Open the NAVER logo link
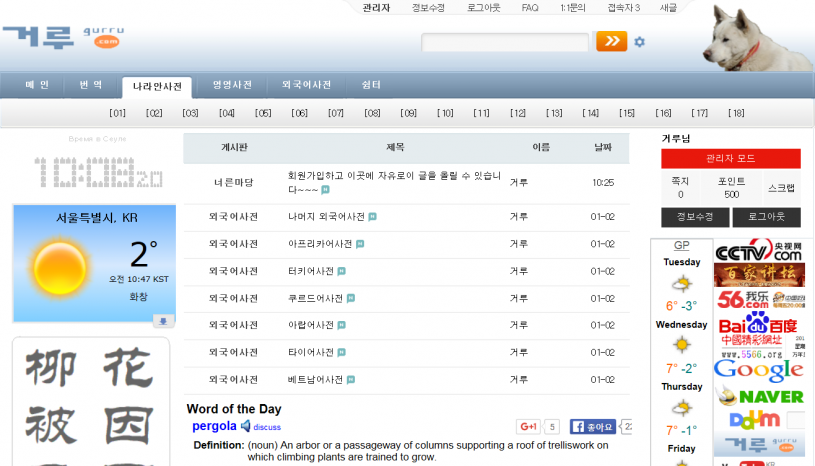 point(771,396)
